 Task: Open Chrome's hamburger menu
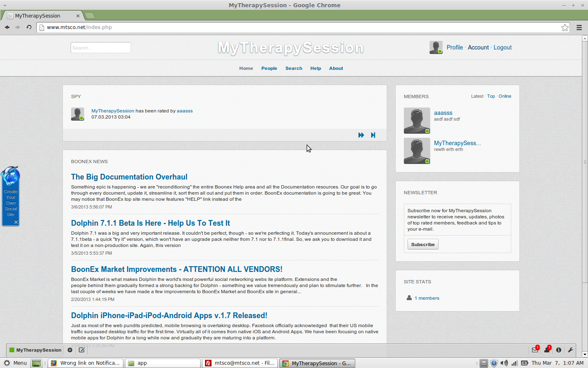(579, 27)
